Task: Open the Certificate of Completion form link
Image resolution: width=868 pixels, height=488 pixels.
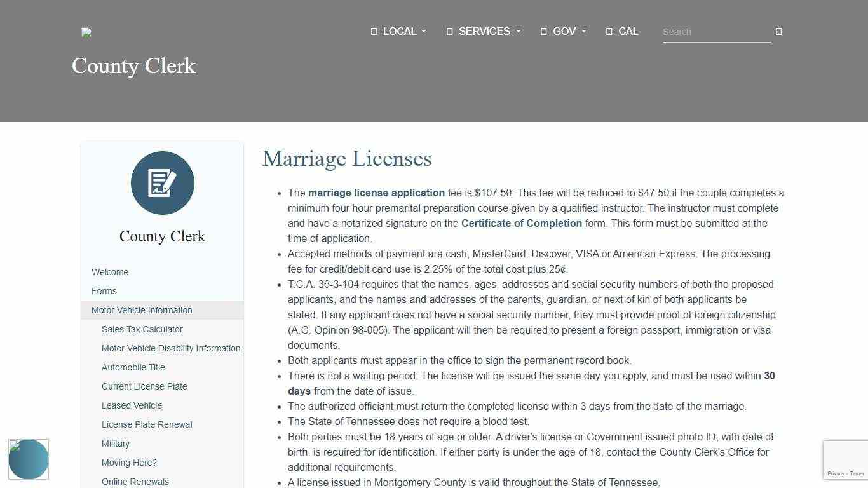Action: [521, 223]
